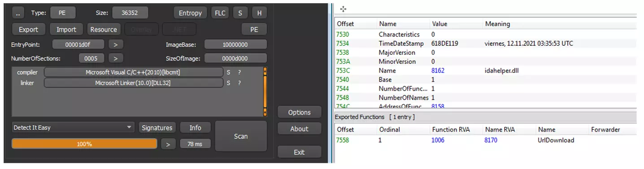
Task: Click the H button in top toolbar
Action: point(259,13)
